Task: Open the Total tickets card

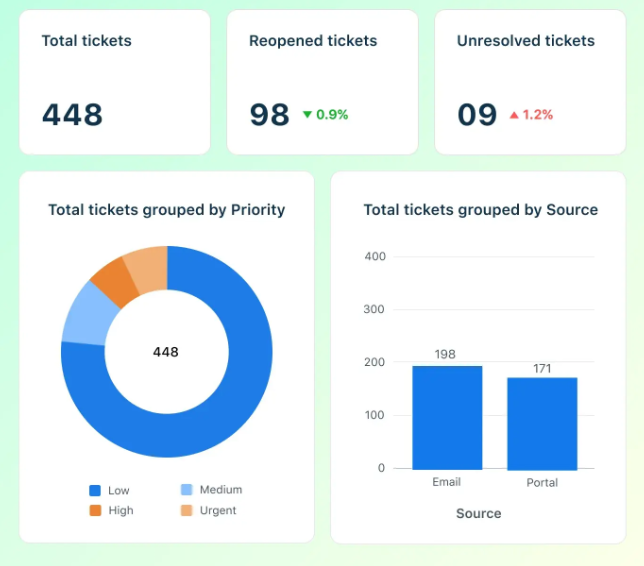Action: 114,82
